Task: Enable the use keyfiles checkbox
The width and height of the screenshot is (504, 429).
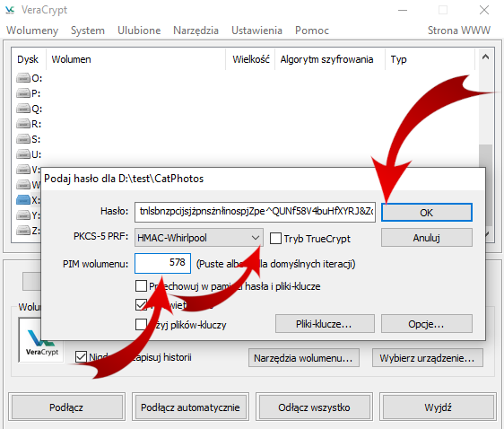Action: [141, 325]
